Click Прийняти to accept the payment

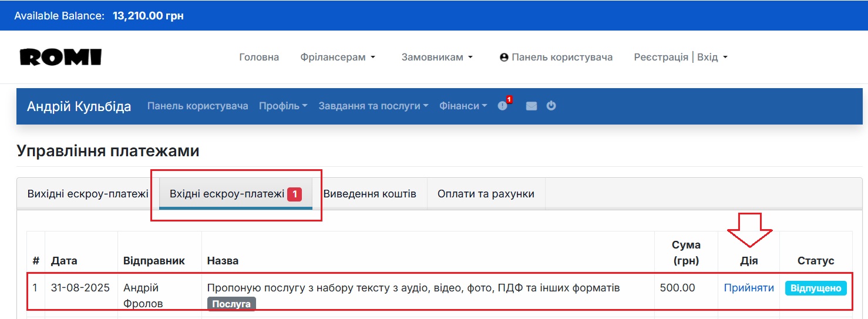coord(749,288)
